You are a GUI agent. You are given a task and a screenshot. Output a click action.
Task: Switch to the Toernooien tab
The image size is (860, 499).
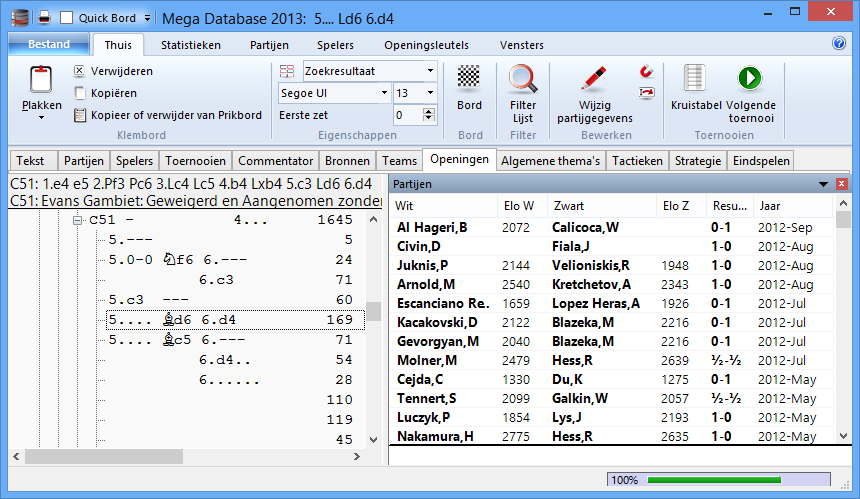click(195, 161)
